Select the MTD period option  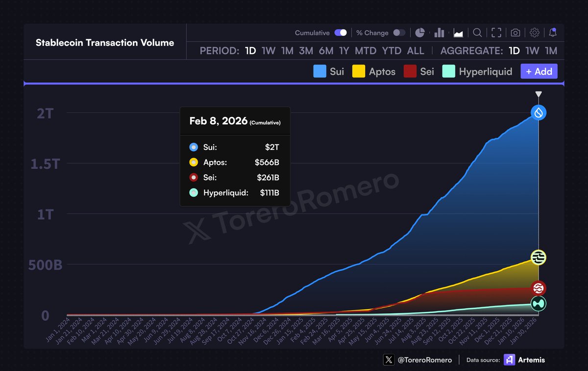tap(366, 51)
